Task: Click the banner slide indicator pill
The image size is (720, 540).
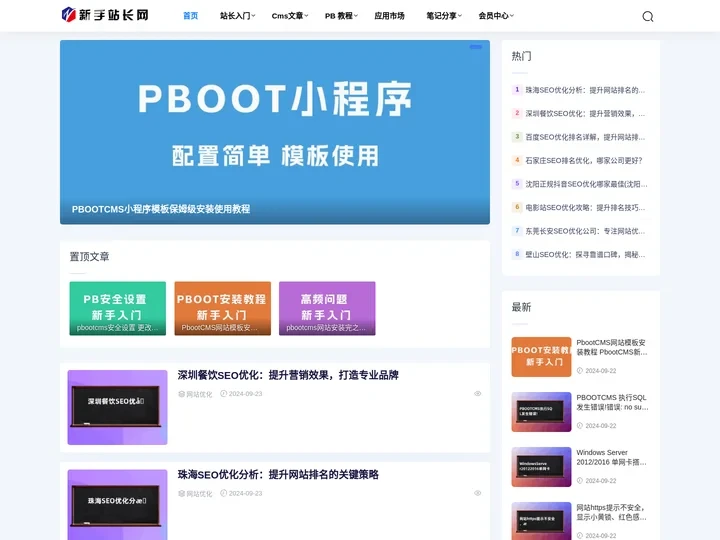Action: pos(476,47)
